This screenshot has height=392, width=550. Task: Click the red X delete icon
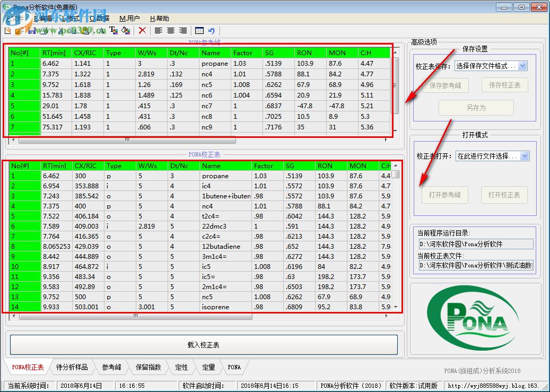click(142, 31)
